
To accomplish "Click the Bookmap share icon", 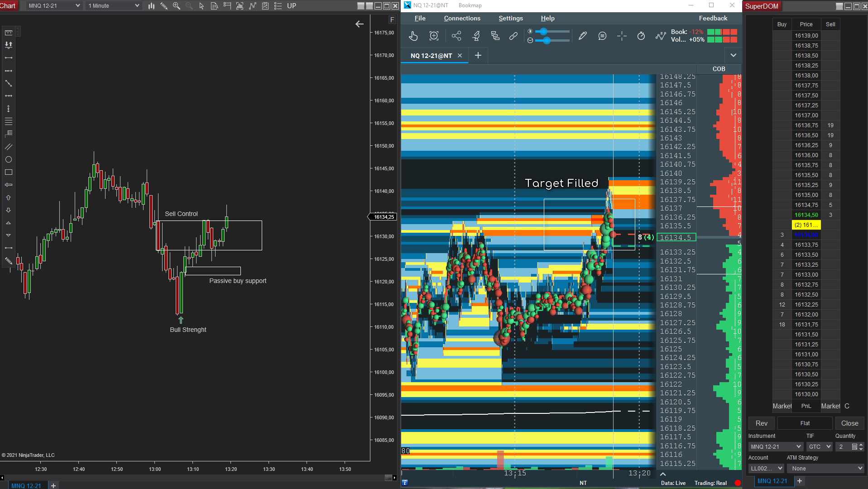I will (456, 36).
